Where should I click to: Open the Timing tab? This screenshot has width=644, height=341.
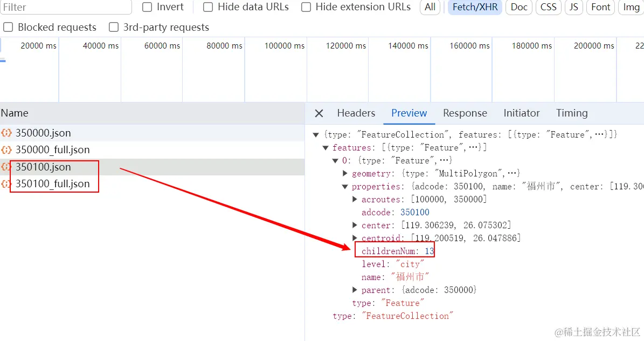point(571,113)
